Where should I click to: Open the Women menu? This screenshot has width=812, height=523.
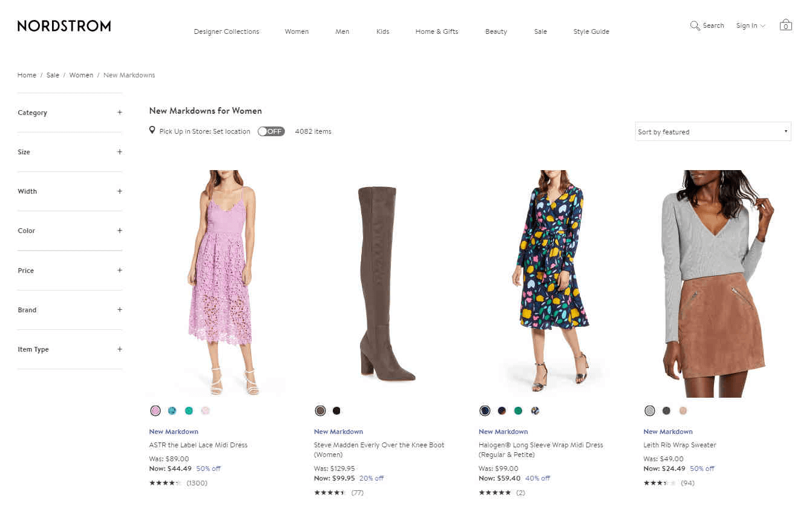coord(296,31)
